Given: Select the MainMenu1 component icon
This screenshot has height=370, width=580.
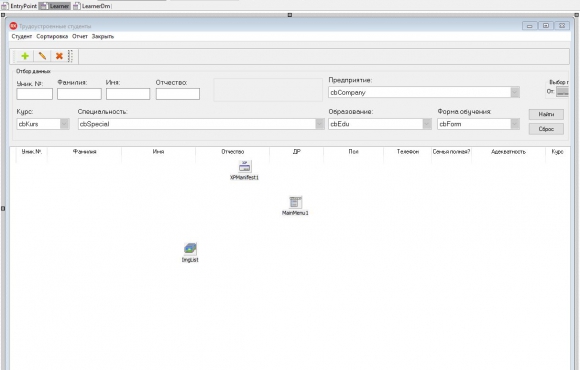Looking at the screenshot, I should (x=295, y=202).
